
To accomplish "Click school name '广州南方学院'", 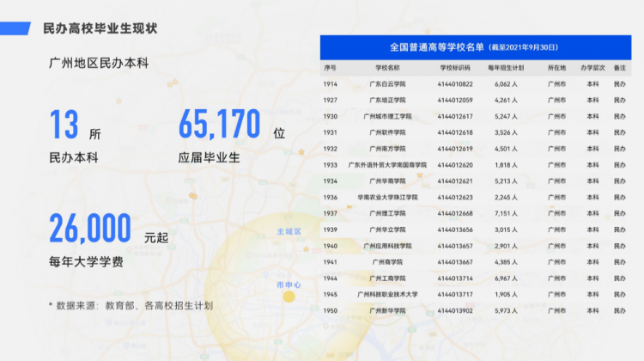I will pos(387,149).
